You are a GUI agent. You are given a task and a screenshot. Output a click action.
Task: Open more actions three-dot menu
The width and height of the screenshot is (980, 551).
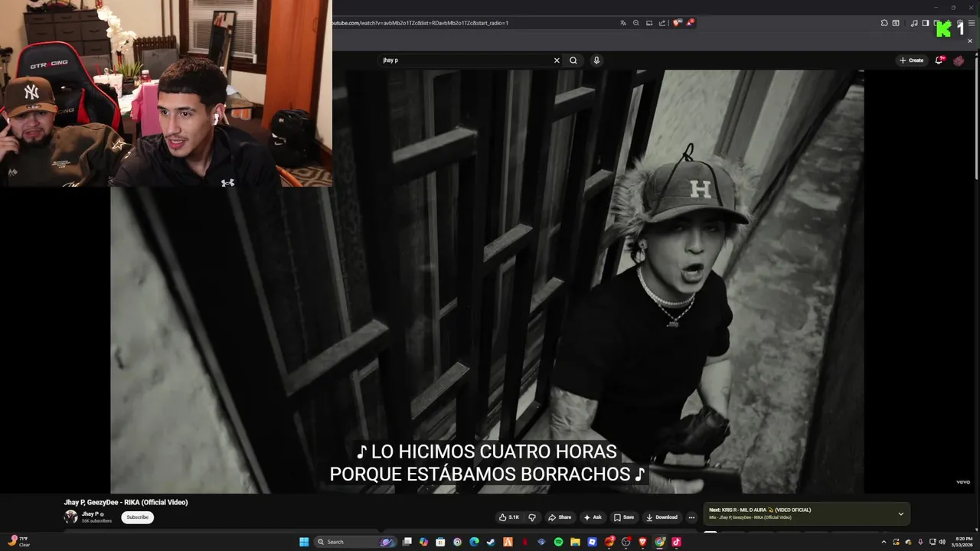coord(691,517)
